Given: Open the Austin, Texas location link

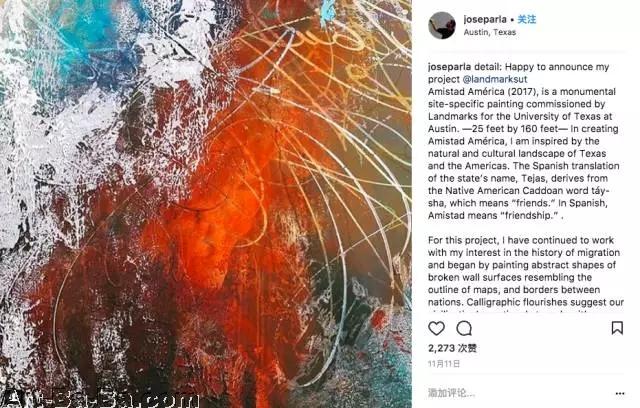Looking at the screenshot, I should [490, 32].
